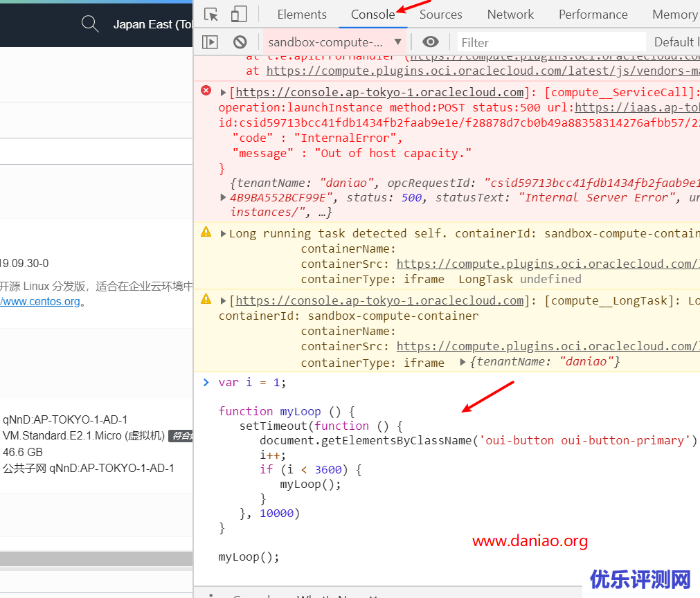Switch to the Elements tab
Viewport: 700px width, 598px height.
[302, 15]
